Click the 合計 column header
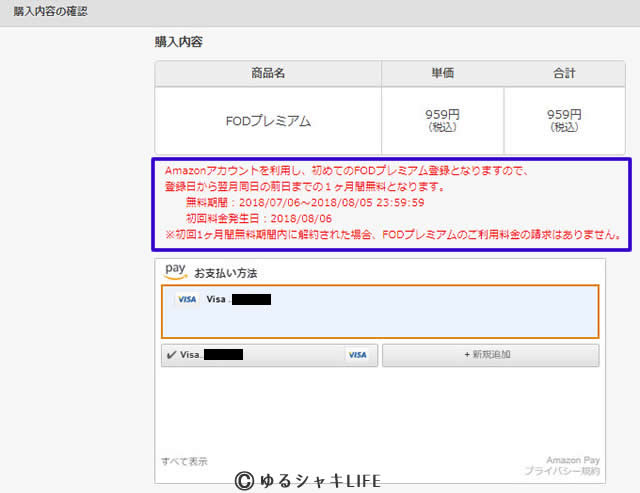 [564, 73]
